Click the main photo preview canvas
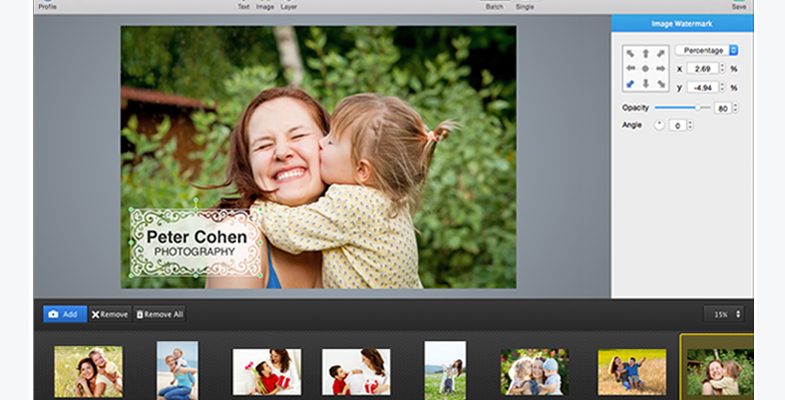The image size is (785, 400). click(318, 157)
